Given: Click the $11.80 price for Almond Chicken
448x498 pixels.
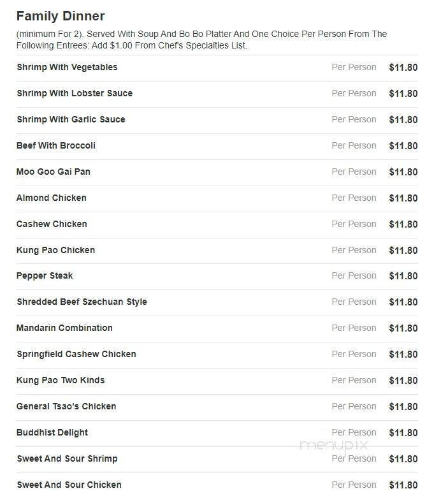Looking at the screenshot, I should coord(403,198).
